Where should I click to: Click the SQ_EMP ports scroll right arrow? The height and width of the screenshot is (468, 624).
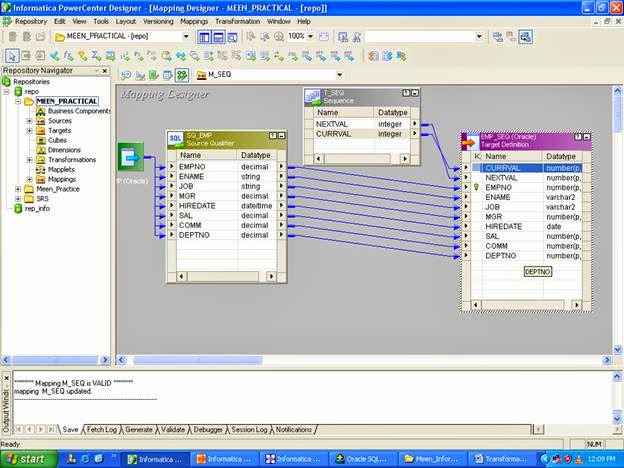pyautogui.click(x=271, y=276)
